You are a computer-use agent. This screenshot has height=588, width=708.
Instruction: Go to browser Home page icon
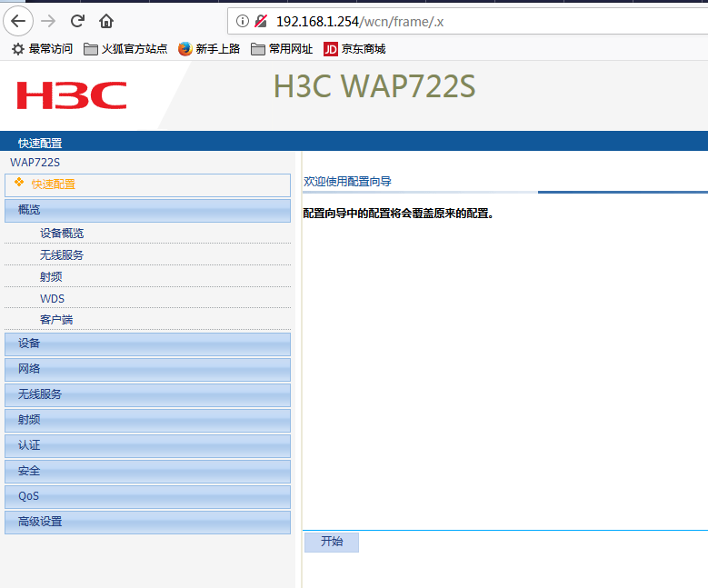pos(106,21)
